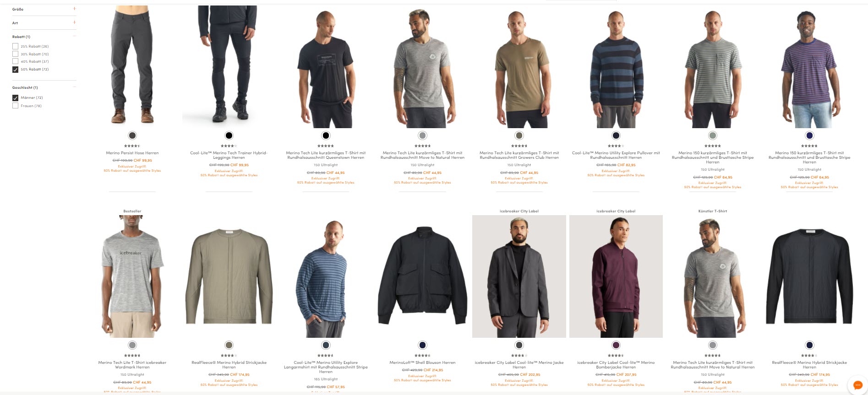Enable the 30% Rabatt filter
The height and width of the screenshot is (395, 868).
point(15,54)
